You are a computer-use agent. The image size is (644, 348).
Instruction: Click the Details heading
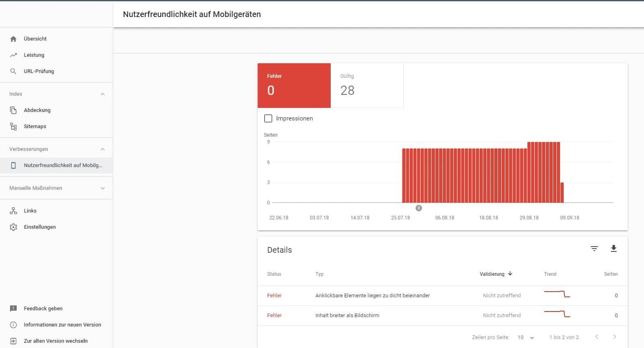coord(279,250)
